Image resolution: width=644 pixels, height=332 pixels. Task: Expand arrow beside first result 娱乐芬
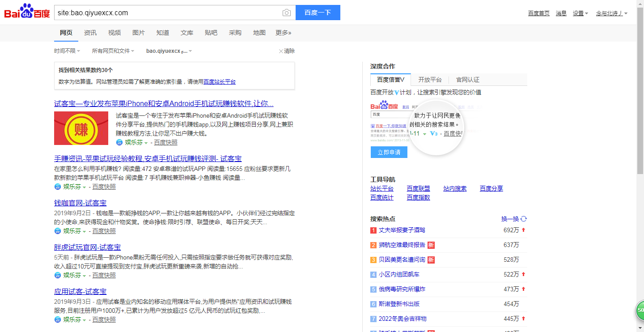[x=146, y=143]
